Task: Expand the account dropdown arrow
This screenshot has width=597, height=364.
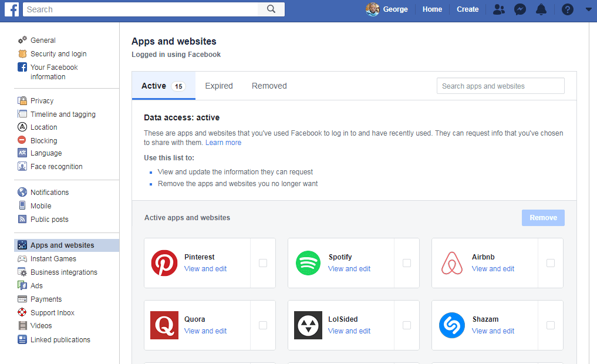Action: [x=589, y=9]
